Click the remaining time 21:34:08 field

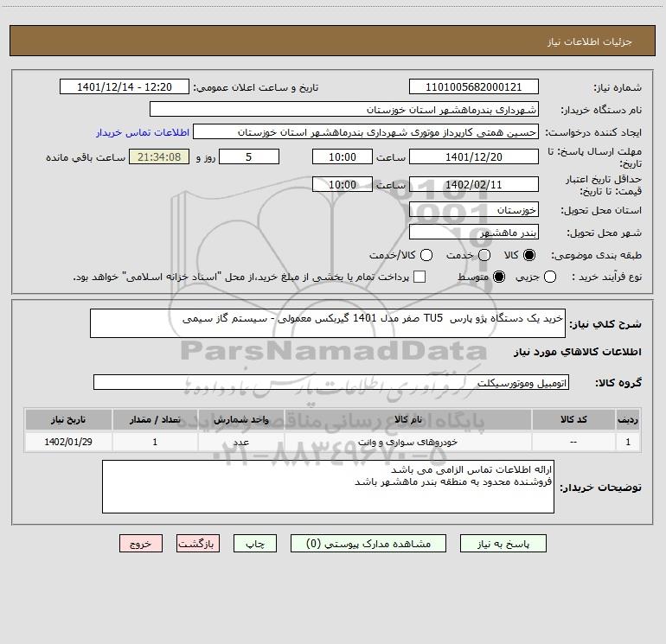(x=159, y=156)
